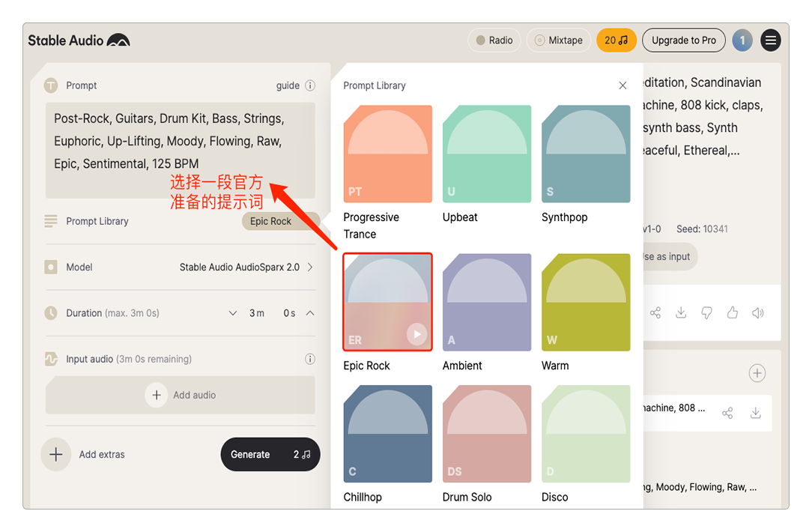Select Warm preset

[586, 302]
